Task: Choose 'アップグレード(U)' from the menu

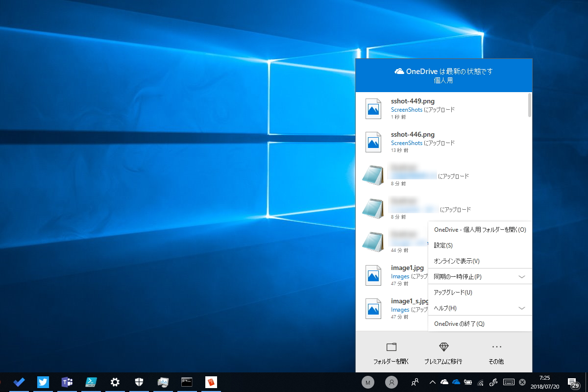Action: coord(480,292)
